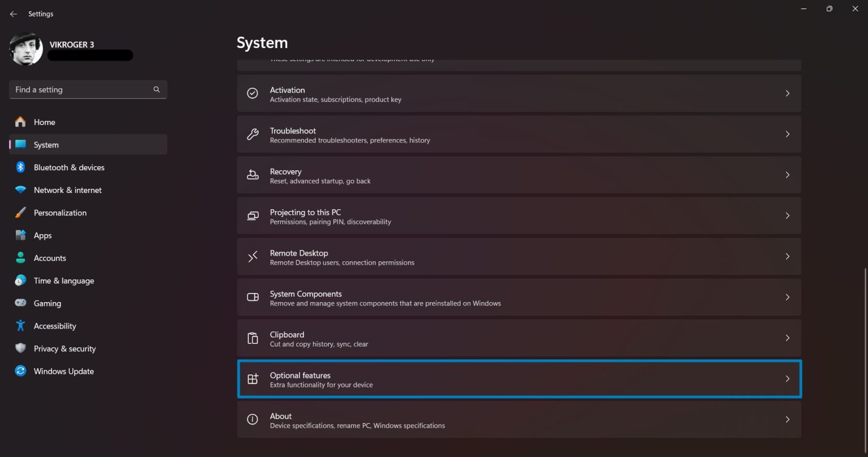Expand the Recovery settings row
868x457 pixels.
point(519,175)
